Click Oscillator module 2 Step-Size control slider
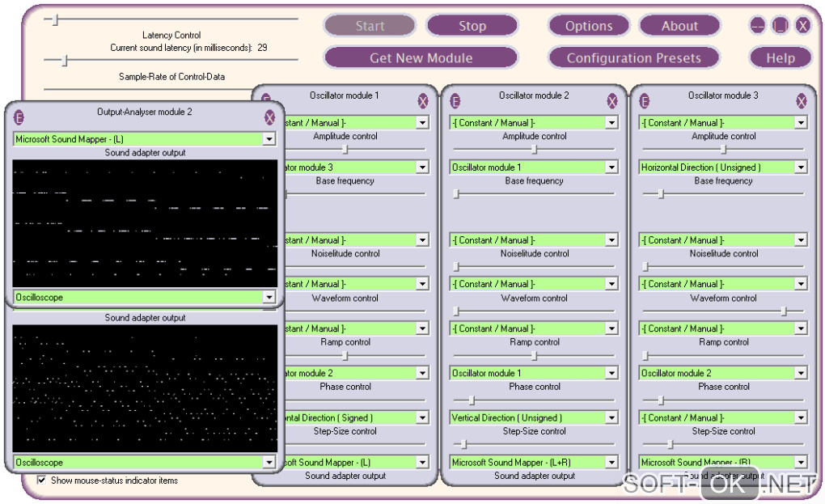825x504 pixels. [463, 445]
